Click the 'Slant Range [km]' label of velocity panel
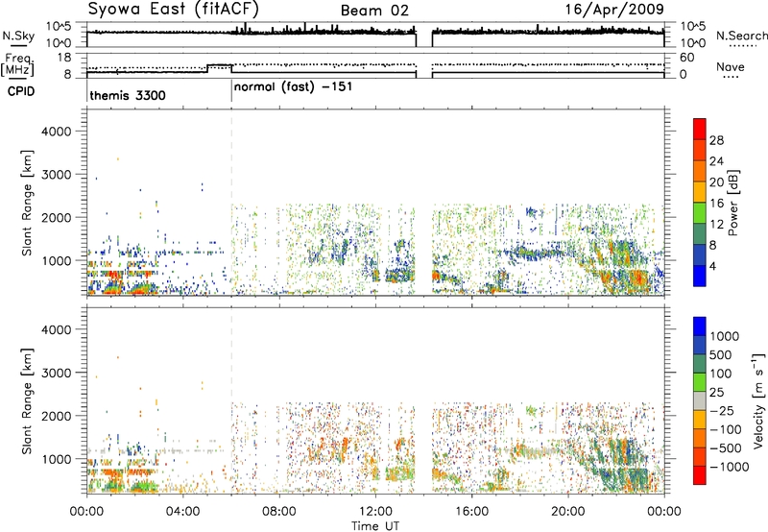The height and width of the screenshot is (532, 768). click(27, 401)
